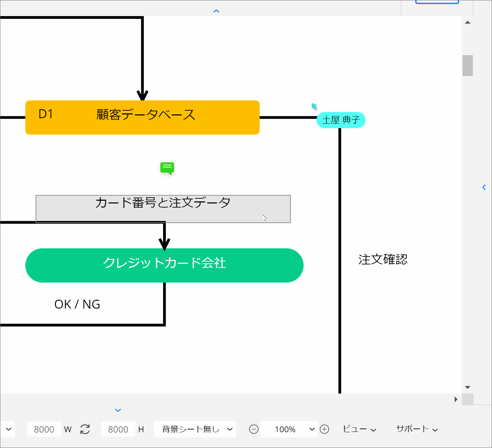This screenshot has height=448, width=492.
Task: Click collaborator 土屋 典子 name tag
Action: click(341, 120)
